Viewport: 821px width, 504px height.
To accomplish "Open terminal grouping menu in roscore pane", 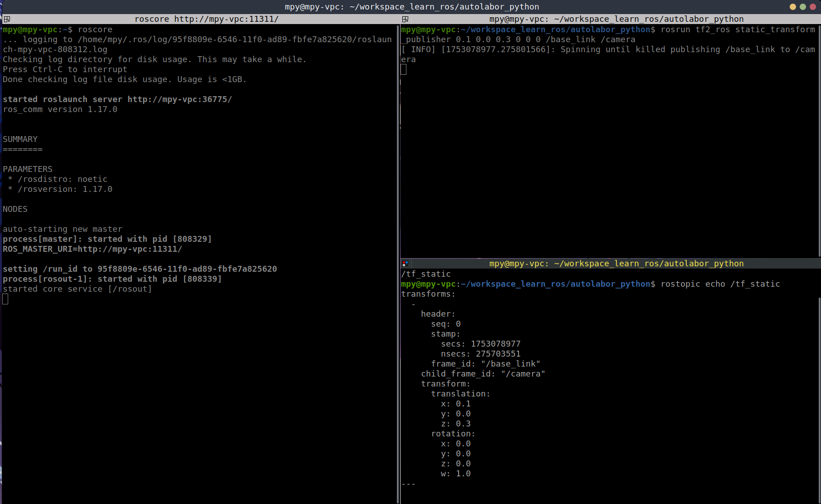I will point(7,19).
